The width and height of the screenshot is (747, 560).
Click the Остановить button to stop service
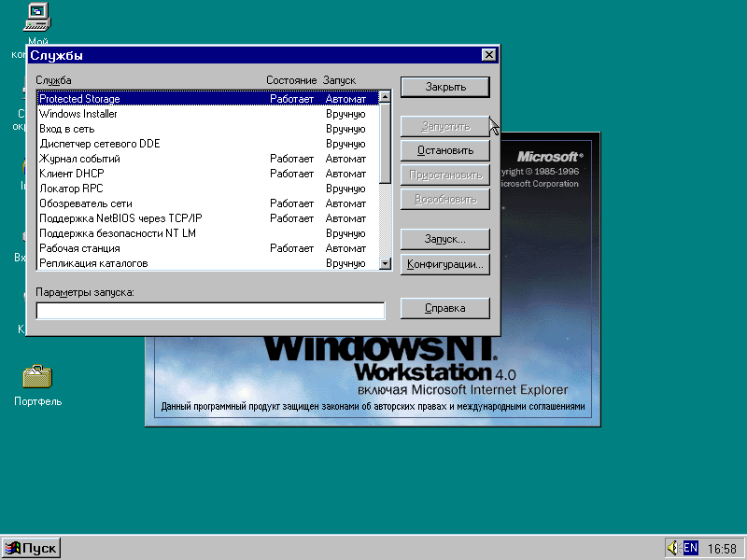point(445,150)
